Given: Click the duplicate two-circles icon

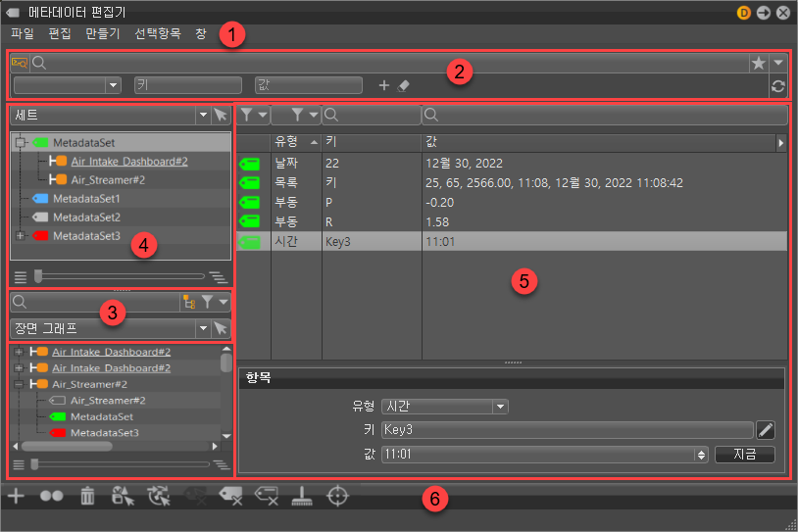Looking at the screenshot, I should coord(51,496).
